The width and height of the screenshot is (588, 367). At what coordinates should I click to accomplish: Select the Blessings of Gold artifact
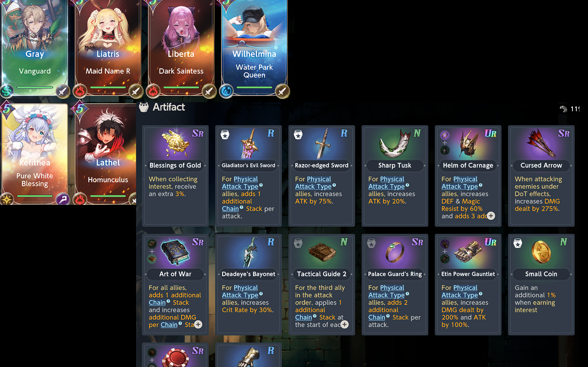pyautogui.click(x=175, y=176)
